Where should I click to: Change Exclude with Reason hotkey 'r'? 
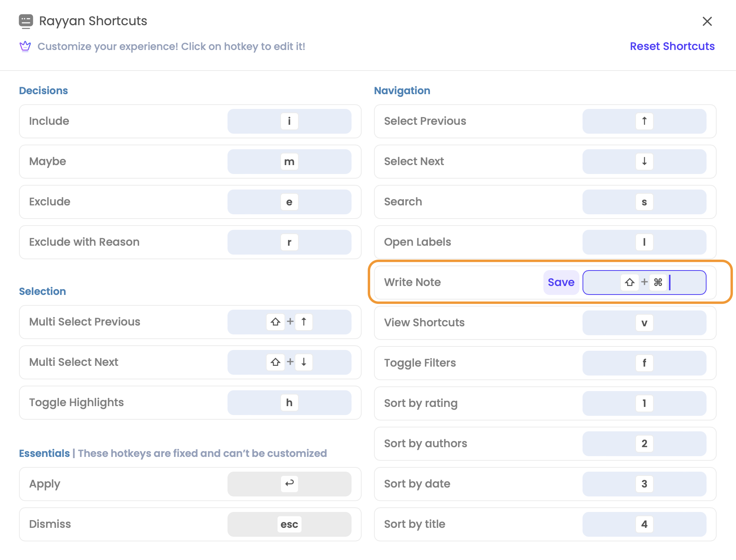coord(289,242)
